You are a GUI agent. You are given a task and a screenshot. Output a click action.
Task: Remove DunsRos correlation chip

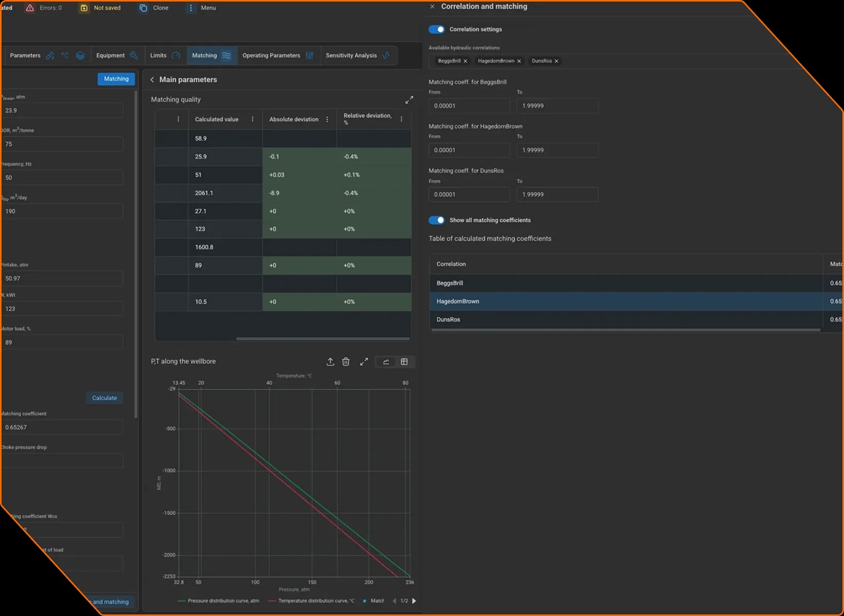tap(557, 61)
